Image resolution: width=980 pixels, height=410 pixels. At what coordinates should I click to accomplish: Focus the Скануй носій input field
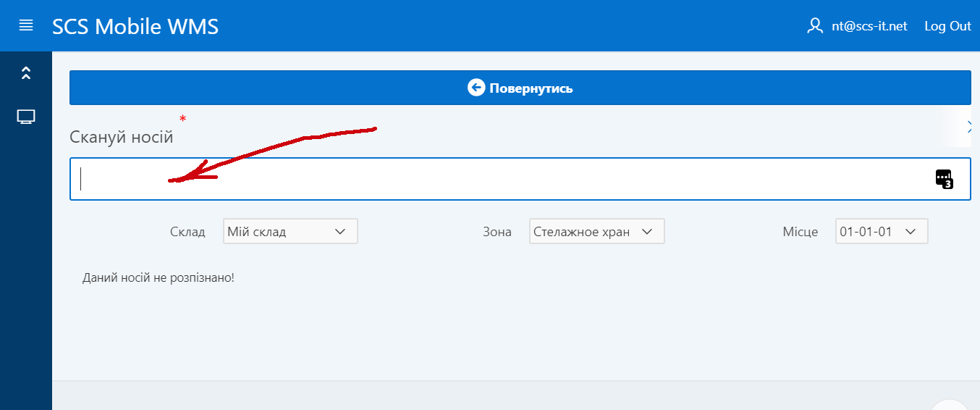click(x=520, y=178)
